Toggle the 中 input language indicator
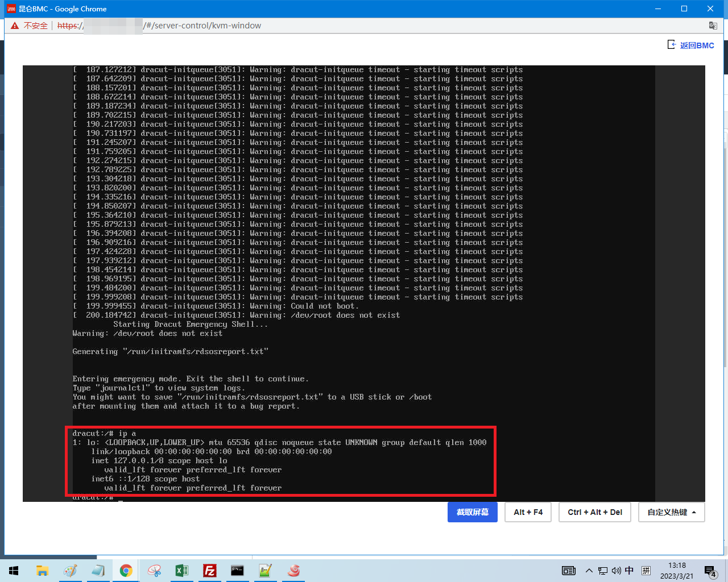Viewport: 728px width, 582px height. pos(629,571)
